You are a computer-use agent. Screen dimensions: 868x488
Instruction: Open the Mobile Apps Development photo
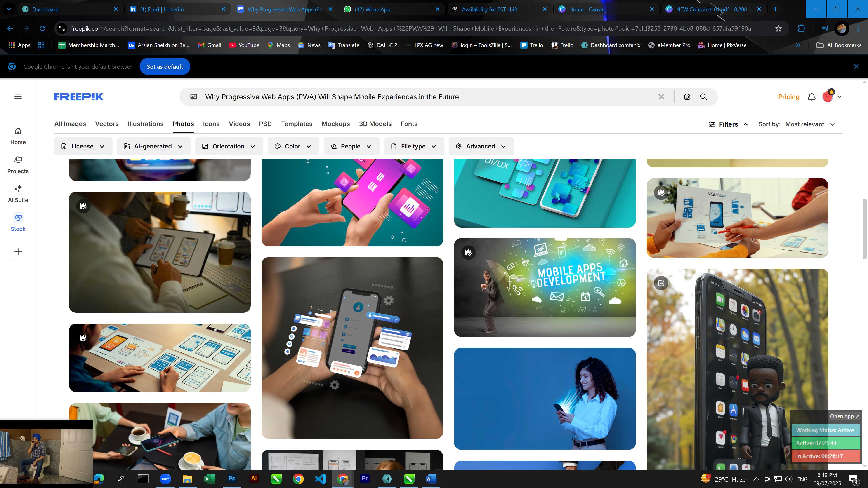(545, 287)
